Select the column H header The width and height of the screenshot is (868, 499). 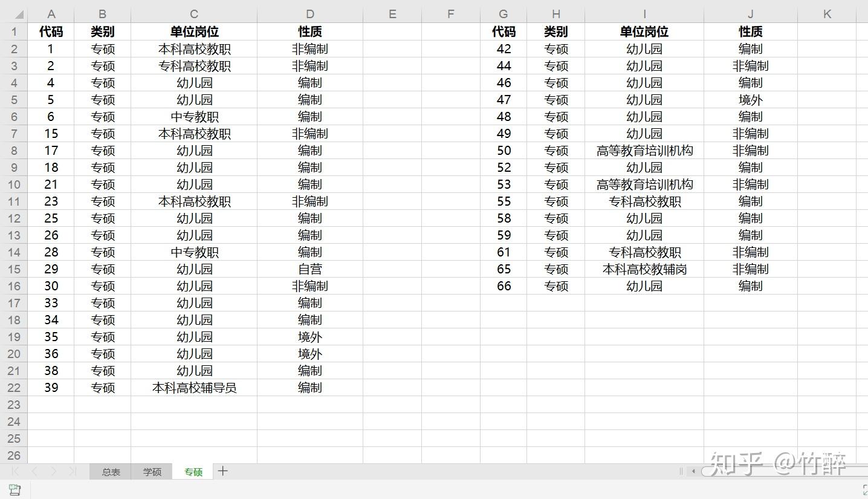point(556,15)
